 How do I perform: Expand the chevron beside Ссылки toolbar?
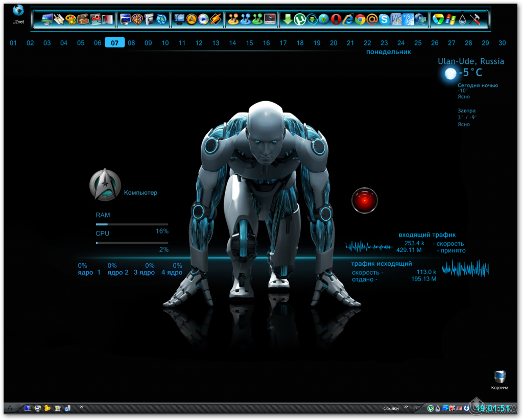(x=407, y=407)
